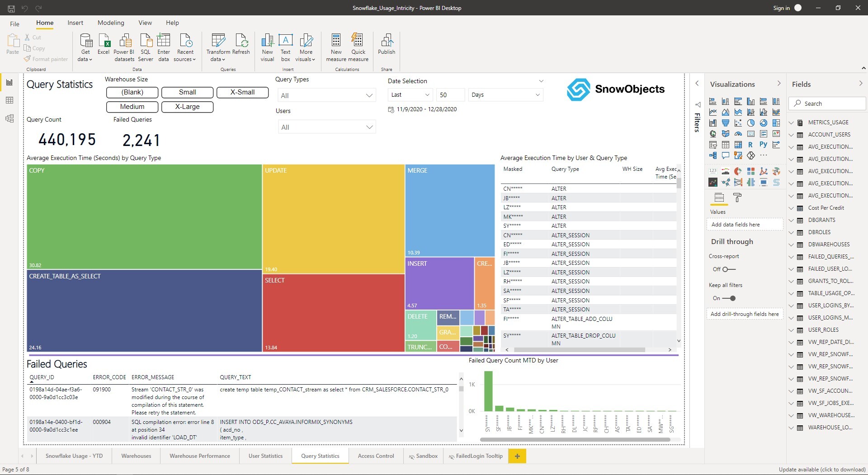The width and height of the screenshot is (868, 475).
Task: Select the Map globe visual
Action: click(713, 134)
